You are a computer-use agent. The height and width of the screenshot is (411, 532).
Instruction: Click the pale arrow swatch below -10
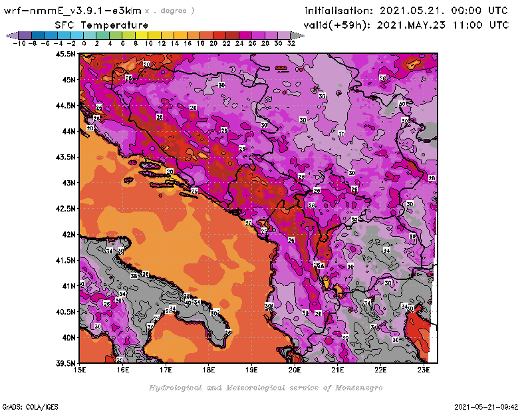(12, 35)
